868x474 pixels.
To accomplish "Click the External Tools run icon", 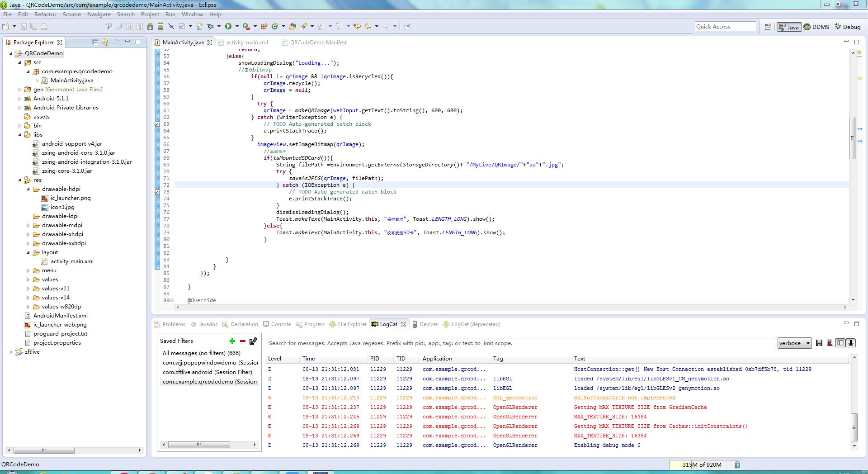I will (246, 26).
